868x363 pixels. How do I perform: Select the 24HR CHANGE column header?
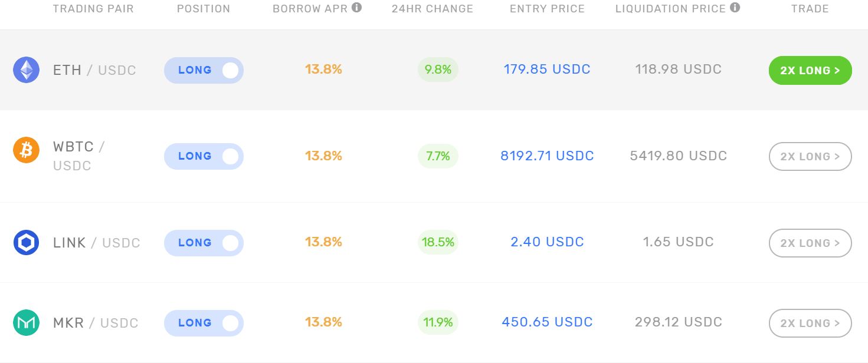click(x=432, y=8)
